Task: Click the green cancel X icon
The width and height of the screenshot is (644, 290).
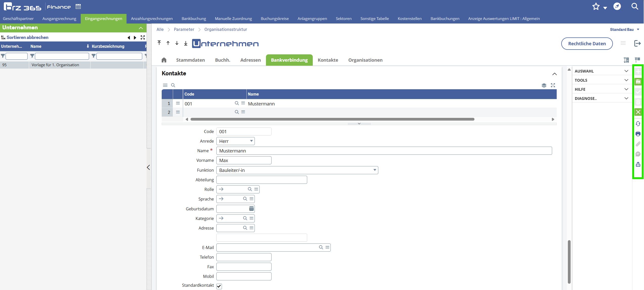Action: [x=638, y=112]
